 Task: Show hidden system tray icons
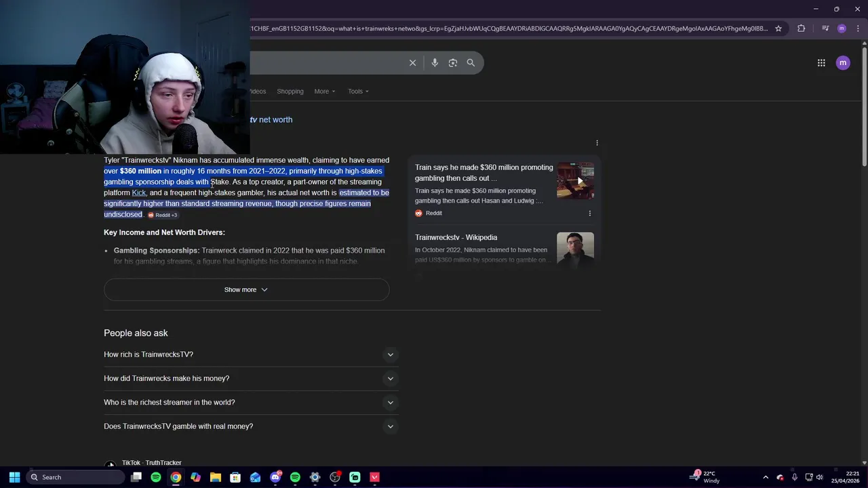[x=766, y=477]
